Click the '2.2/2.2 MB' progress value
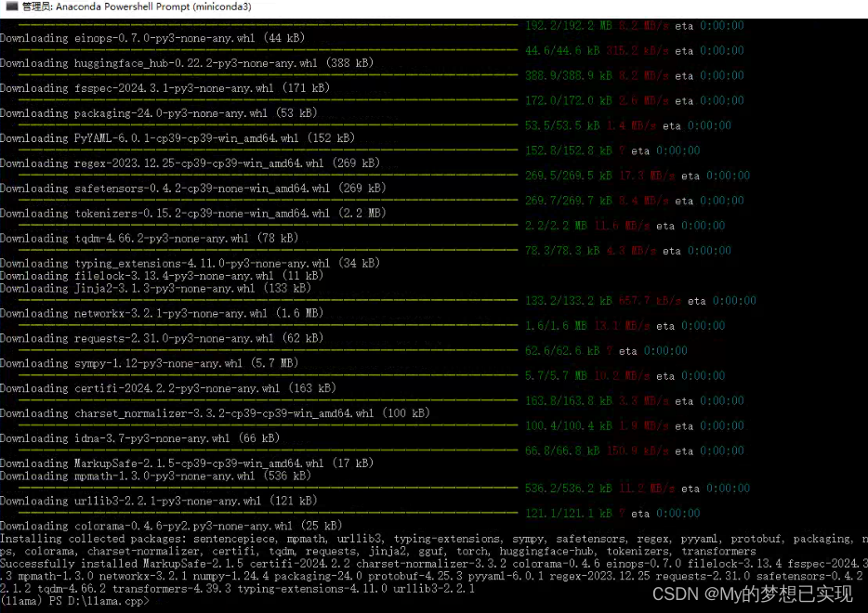 (x=556, y=226)
